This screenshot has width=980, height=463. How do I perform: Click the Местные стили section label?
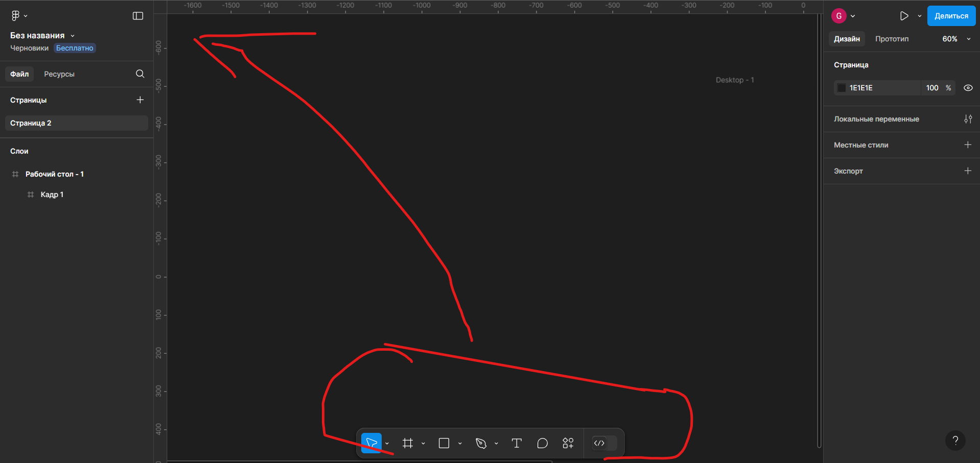[x=861, y=145]
